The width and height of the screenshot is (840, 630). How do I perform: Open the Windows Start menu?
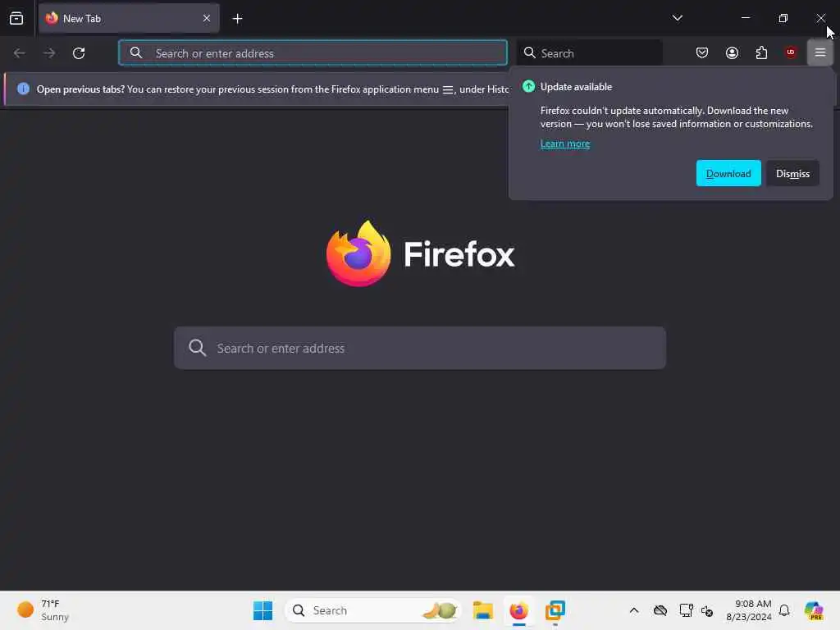click(262, 610)
